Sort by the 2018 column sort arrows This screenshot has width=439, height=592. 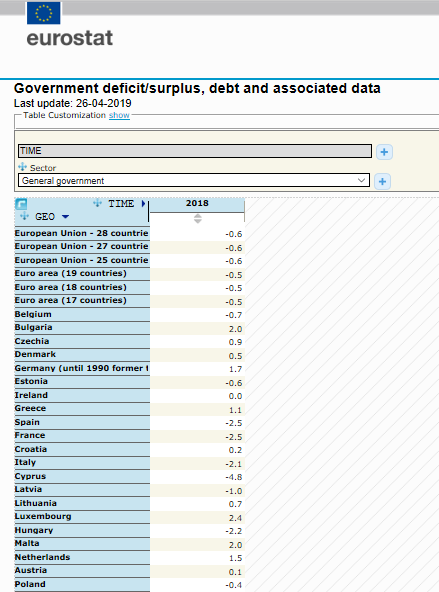tap(197, 219)
